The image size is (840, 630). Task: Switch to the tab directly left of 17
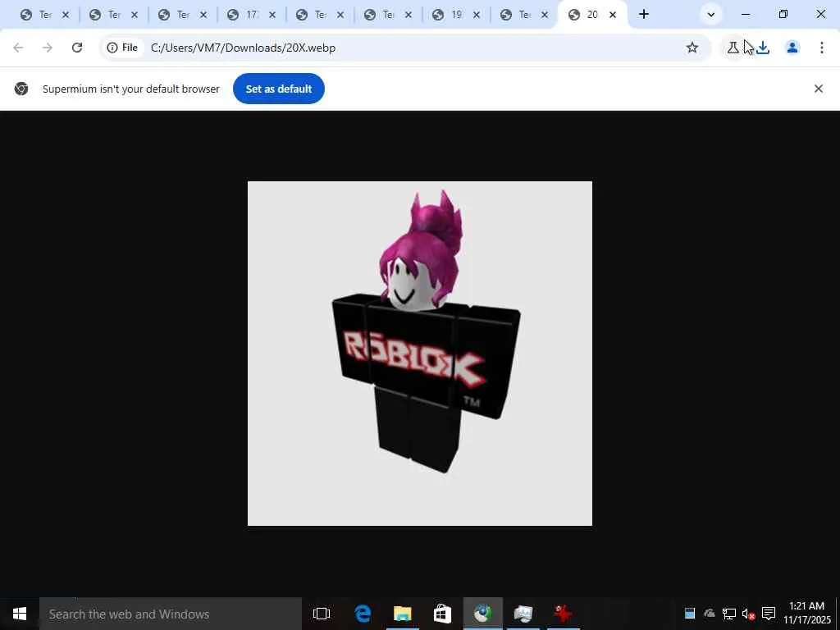[x=183, y=15]
